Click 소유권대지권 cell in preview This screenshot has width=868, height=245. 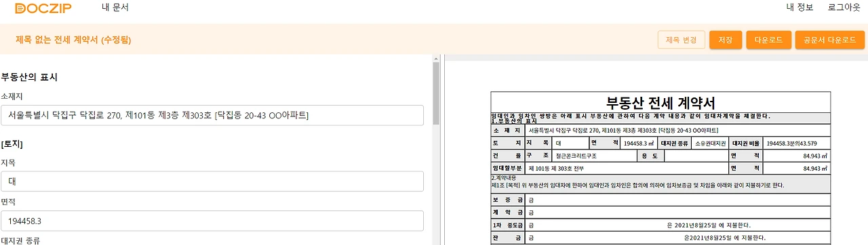710,143
